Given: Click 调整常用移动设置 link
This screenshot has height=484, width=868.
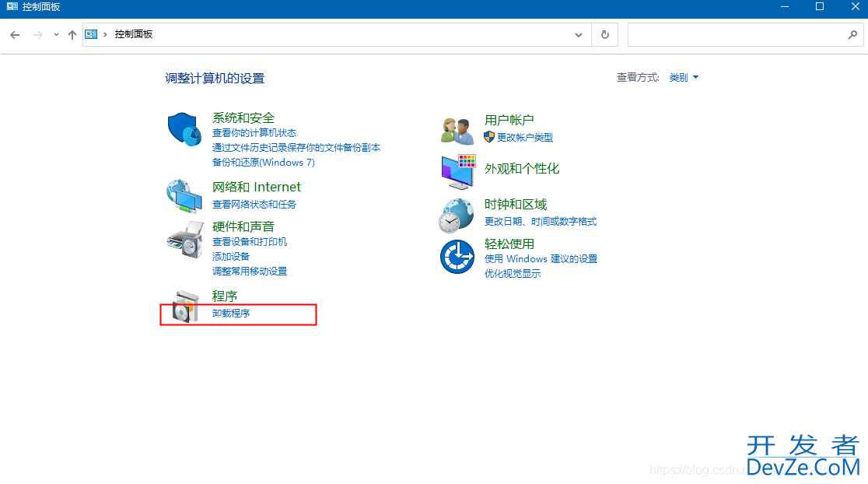Looking at the screenshot, I should pos(250,272).
